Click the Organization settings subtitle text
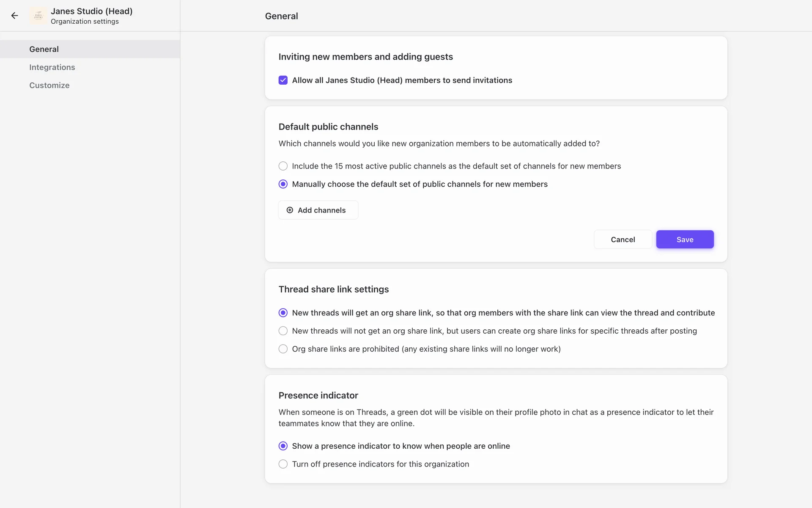Screen dimensions: 812x508 (85, 22)
